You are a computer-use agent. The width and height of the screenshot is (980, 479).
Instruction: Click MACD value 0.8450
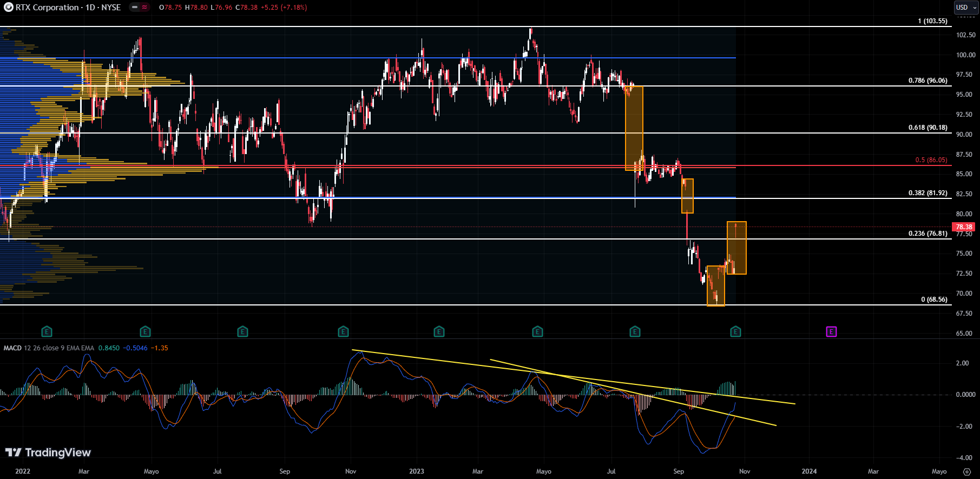109,348
